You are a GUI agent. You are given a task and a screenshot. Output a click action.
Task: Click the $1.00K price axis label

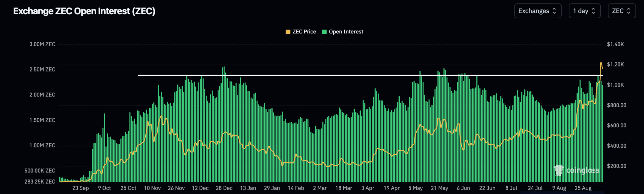615,85
